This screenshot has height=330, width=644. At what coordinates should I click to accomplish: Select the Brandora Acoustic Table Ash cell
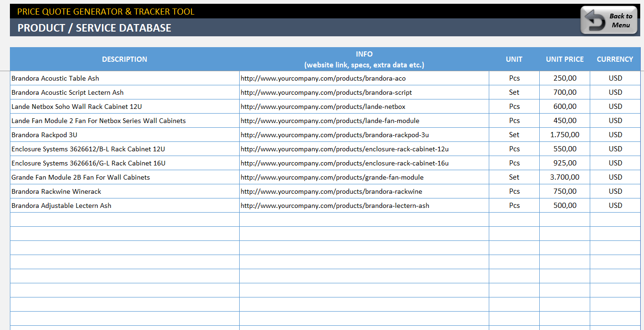coord(125,78)
